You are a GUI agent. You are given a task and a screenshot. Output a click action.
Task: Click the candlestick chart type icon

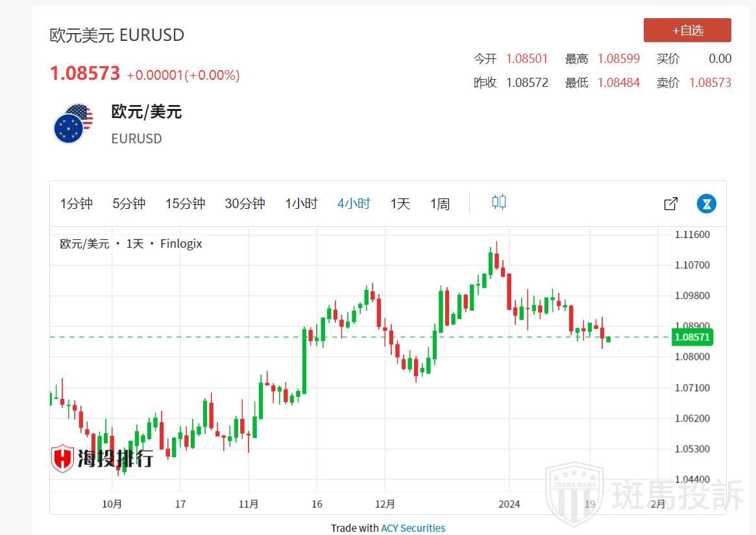[x=498, y=202]
